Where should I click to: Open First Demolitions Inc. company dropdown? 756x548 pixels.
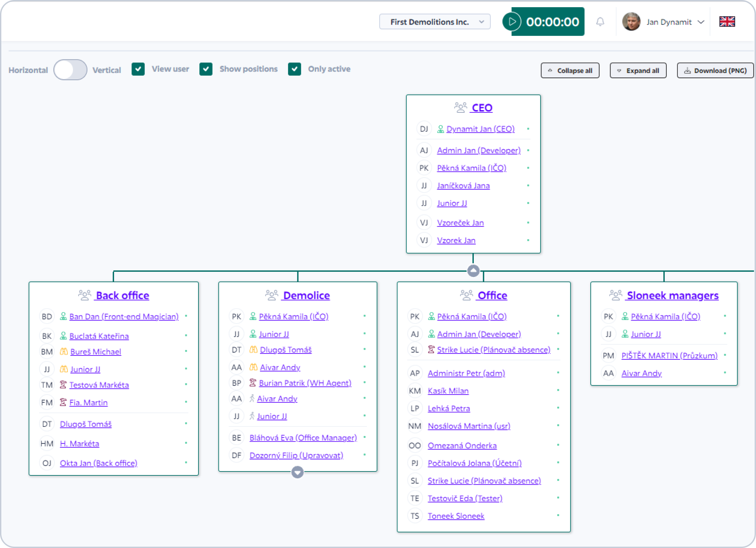(x=435, y=22)
